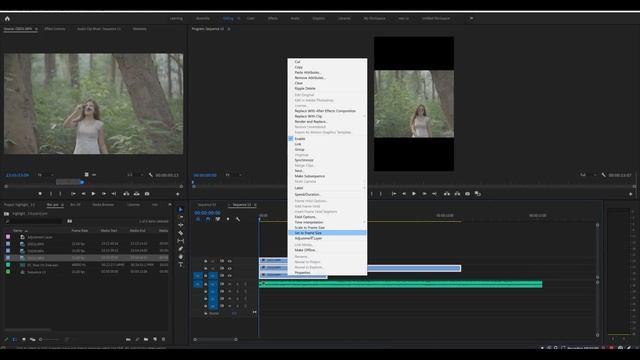Open Source monitor playback resolution dropdown
Viewport: 640px width, 360px height.
(135, 175)
